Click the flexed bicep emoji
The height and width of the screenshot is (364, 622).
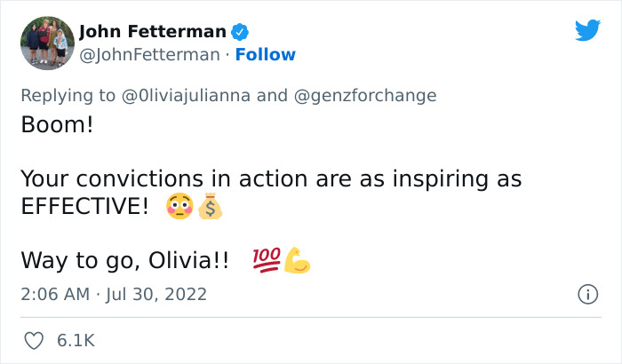coord(298,260)
